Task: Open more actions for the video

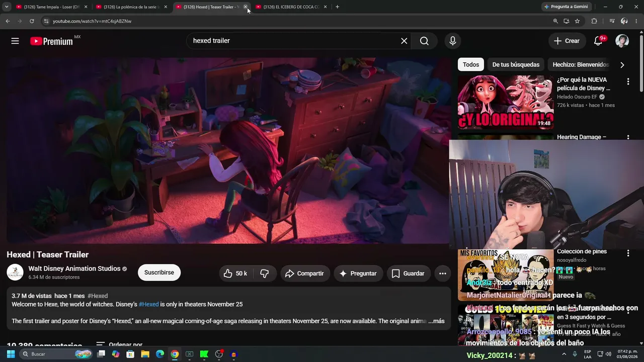Action: [x=443, y=274]
